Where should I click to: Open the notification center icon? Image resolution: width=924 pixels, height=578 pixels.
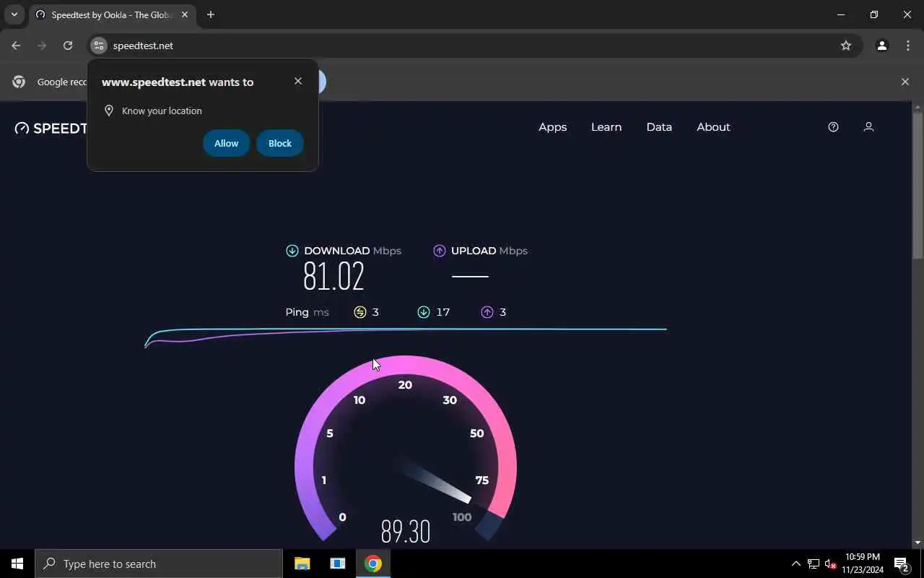coord(901,564)
